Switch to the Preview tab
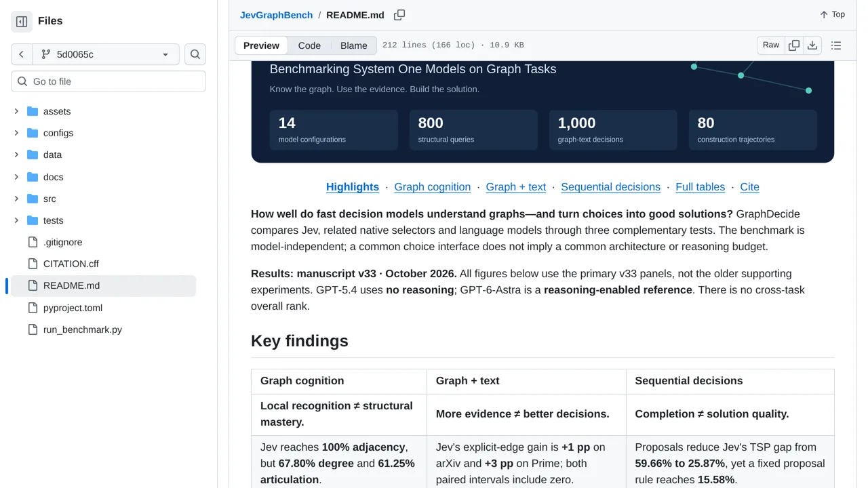 [x=261, y=45]
